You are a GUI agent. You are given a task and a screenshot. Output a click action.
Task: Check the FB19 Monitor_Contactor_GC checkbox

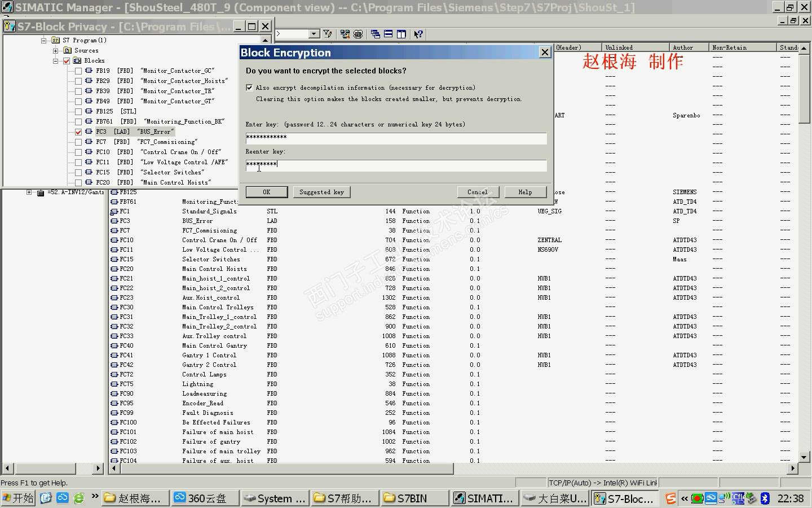point(78,71)
